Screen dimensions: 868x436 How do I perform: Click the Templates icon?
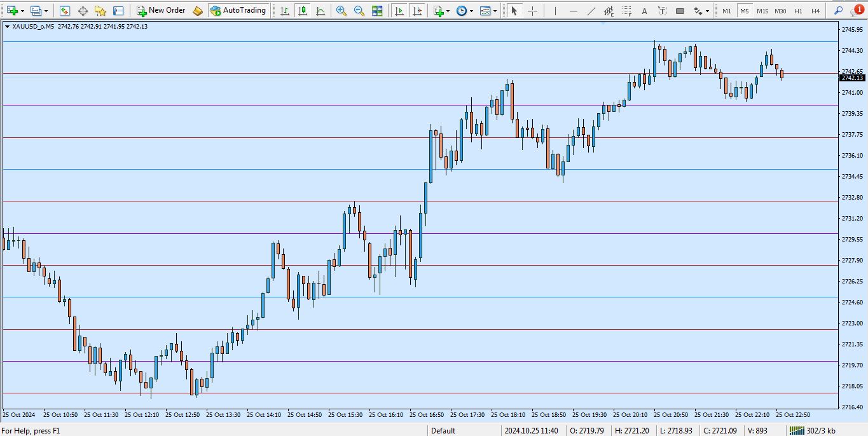[486, 11]
